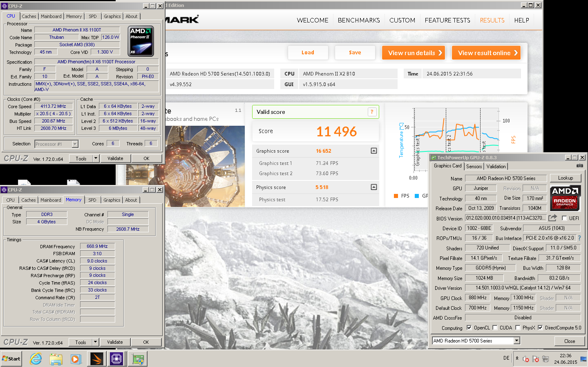Toggle the PhysX checkbox
Viewport: 588px width, 367px height.
point(518,327)
